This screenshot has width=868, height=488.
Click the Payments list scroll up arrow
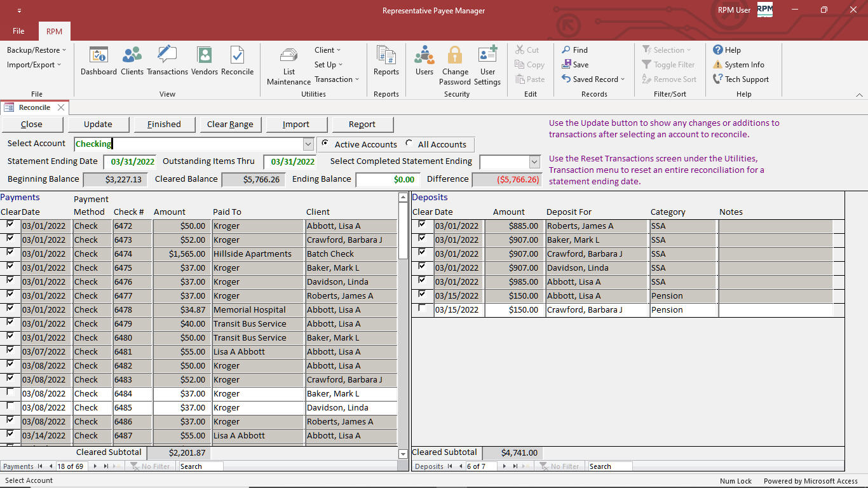click(x=403, y=198)
